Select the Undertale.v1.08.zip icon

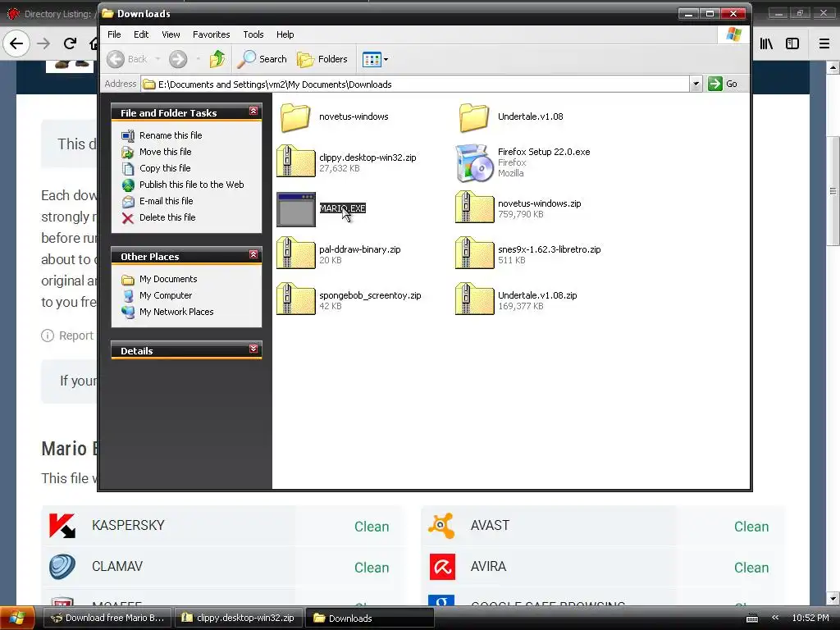click(x=474, y=299)
